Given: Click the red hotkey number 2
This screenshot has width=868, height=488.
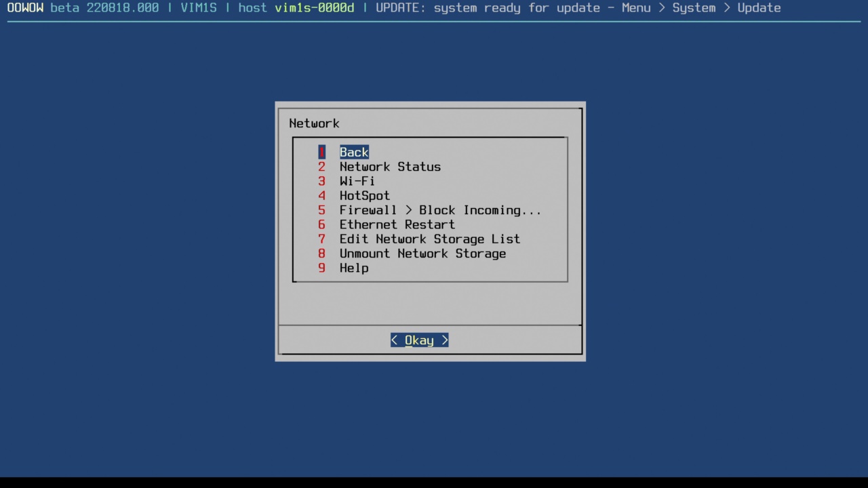Looking at the screenshot, I should click(321, 167).
